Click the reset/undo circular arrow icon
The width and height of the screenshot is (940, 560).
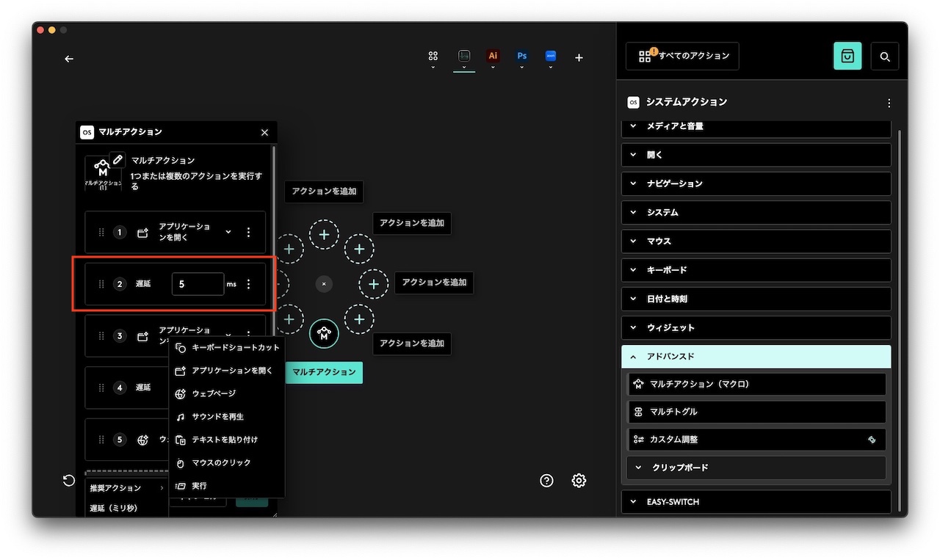pos(69,481)
